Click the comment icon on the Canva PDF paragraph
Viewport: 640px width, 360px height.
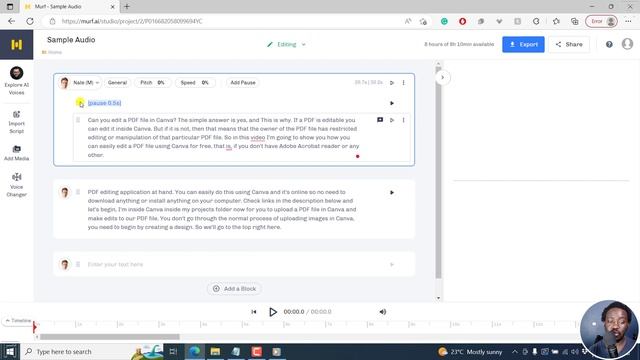(x=380, y=120)
